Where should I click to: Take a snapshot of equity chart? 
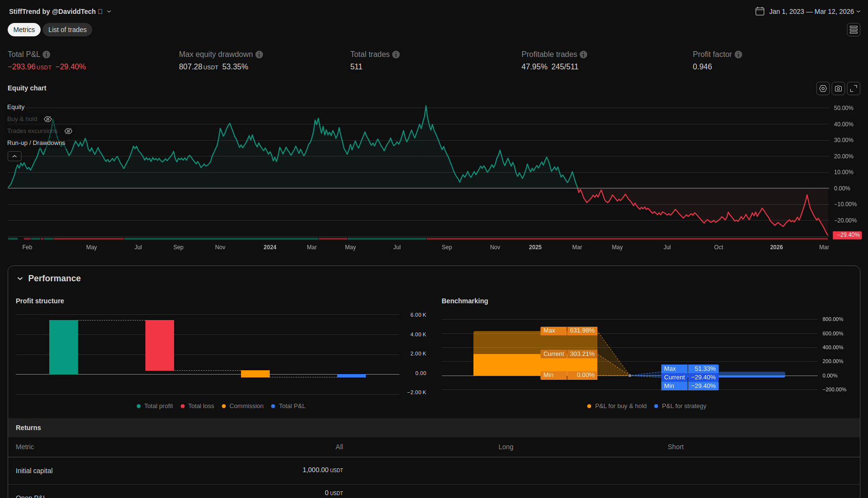[x=838, y=89]
